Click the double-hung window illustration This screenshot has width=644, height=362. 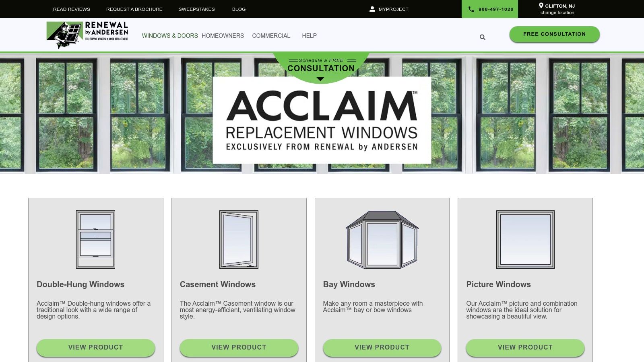point(96,239)
